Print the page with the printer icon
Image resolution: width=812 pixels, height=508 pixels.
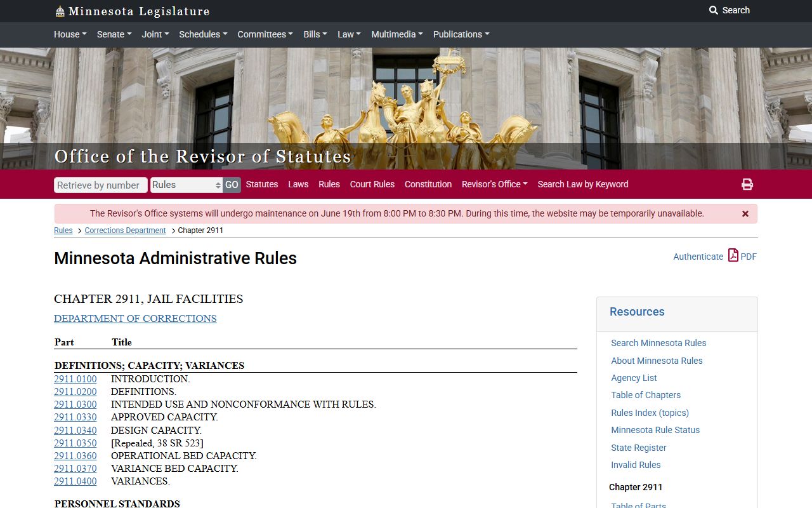point(747,184)
